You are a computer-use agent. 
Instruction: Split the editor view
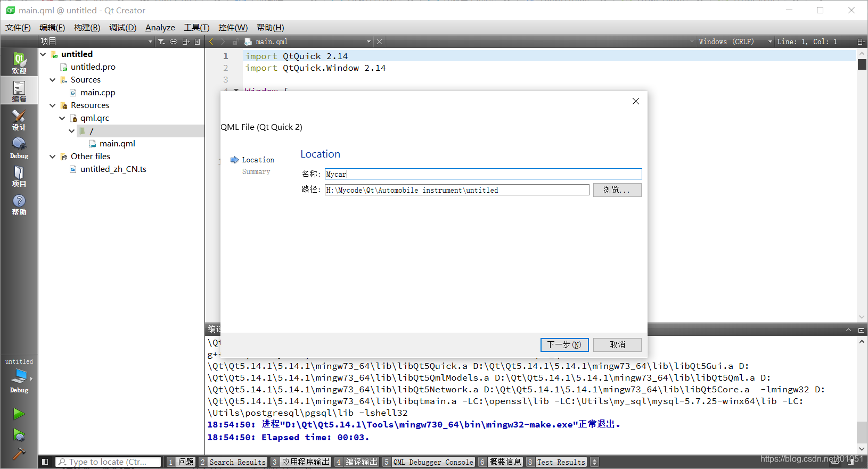click(861, 42)
